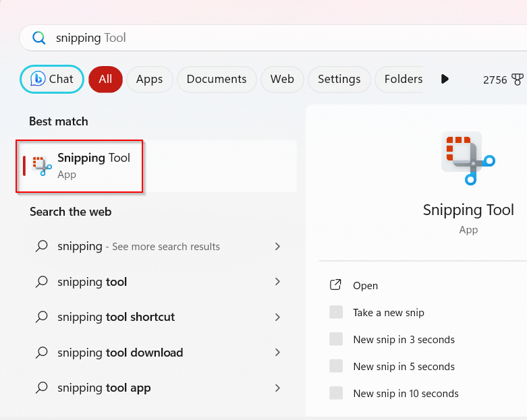Viewport: 527px width, 420px height.
Task: Choose New snip in 3 seconds
Action: [404, 339]
